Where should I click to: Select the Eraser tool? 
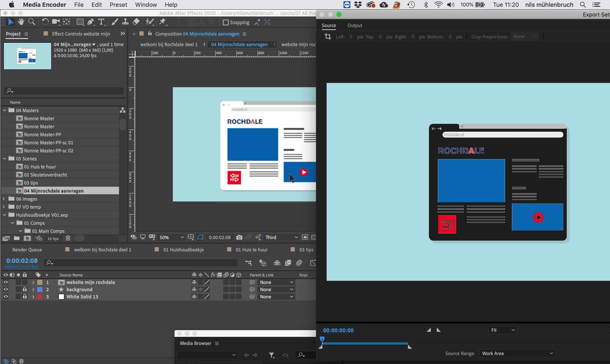click(136, 22)
